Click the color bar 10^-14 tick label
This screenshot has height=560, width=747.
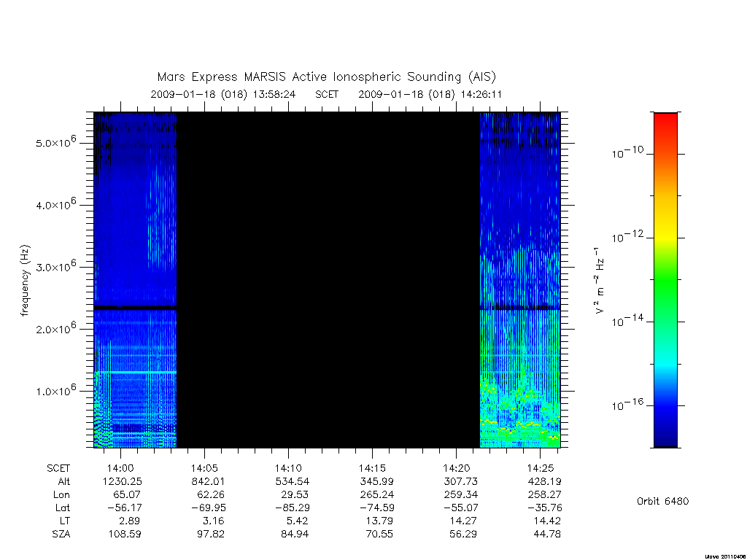[x=627, y=321]
